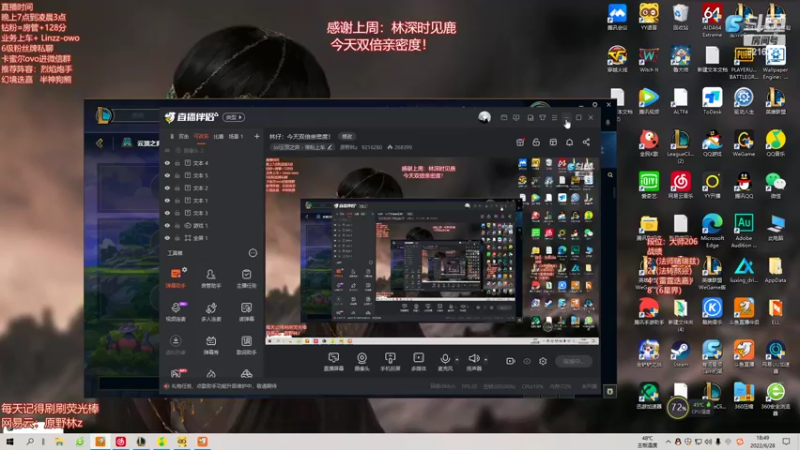Open the 弹幕助手 tool in 直播伴侣
Viewport: 800px width, 450px height.
176,278
